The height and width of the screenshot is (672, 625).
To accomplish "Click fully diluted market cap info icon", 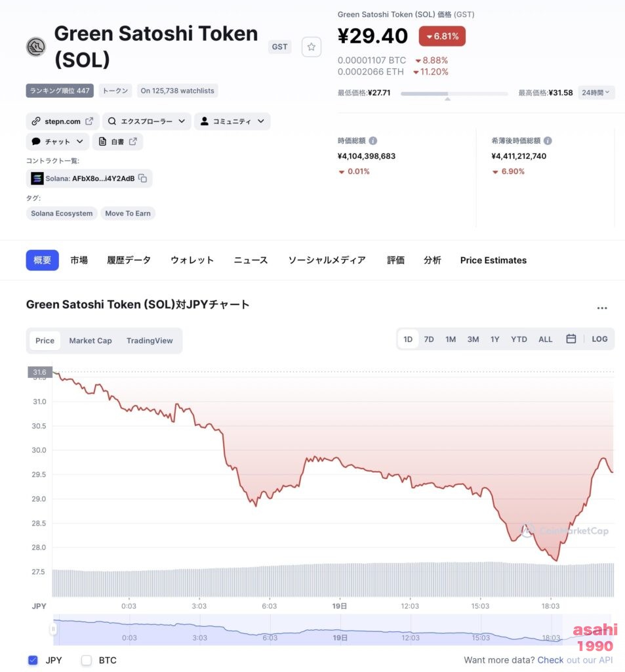I will point(548,140).
